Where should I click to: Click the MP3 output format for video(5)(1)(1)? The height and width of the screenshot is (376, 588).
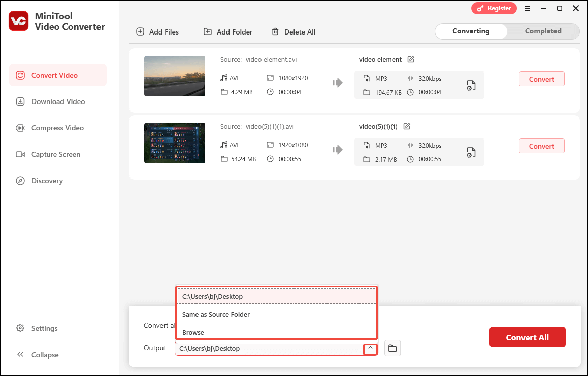[381, 146]
